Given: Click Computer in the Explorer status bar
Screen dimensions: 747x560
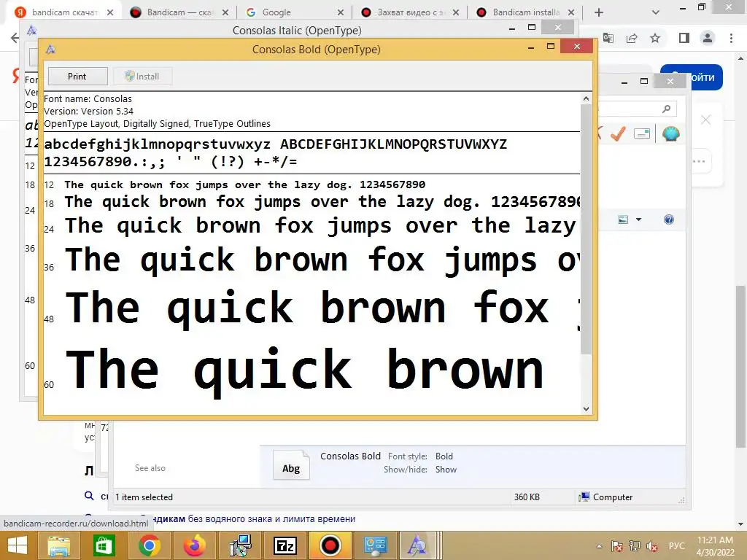Looking at the screenshot, I should coord(605,497).
